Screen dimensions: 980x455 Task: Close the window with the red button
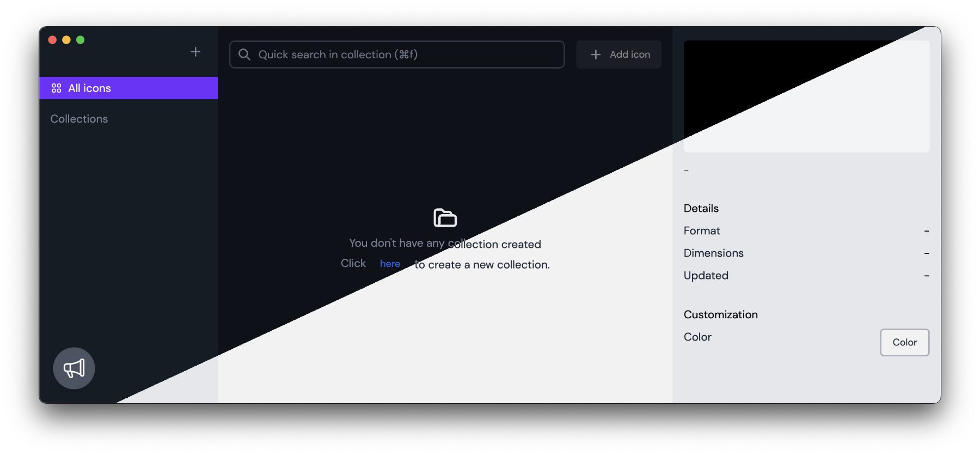coord(52,40)
